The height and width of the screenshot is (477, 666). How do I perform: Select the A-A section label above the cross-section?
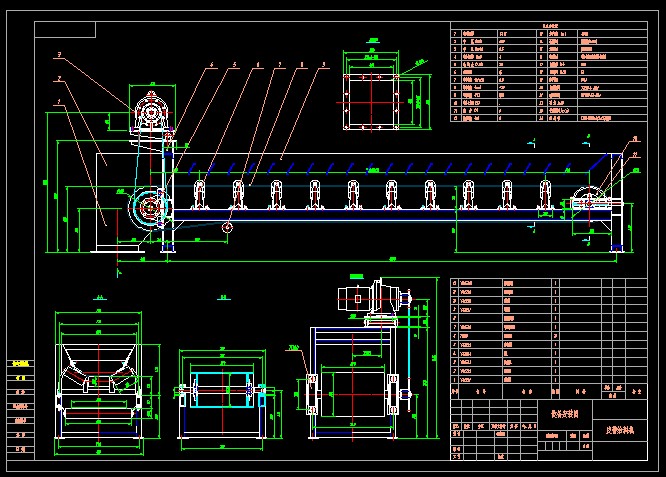tap(100, 297)
